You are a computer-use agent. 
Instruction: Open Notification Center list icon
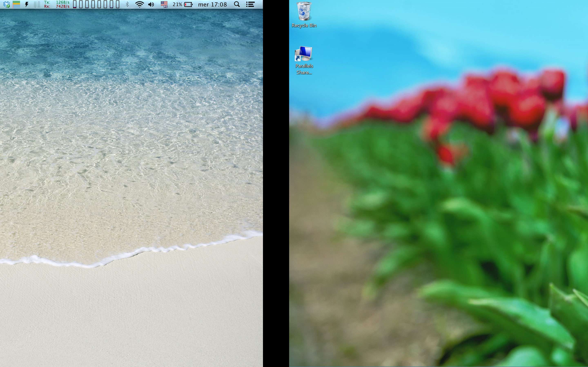250,4
